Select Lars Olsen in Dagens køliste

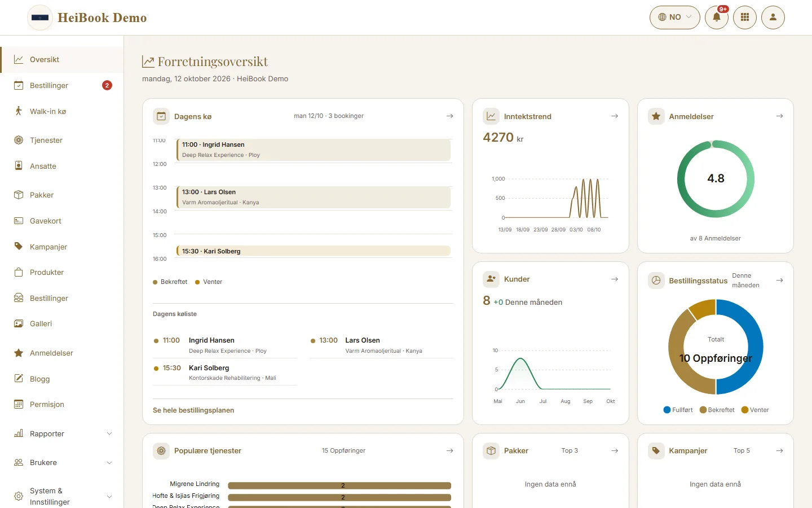click(x=381, y=345)
